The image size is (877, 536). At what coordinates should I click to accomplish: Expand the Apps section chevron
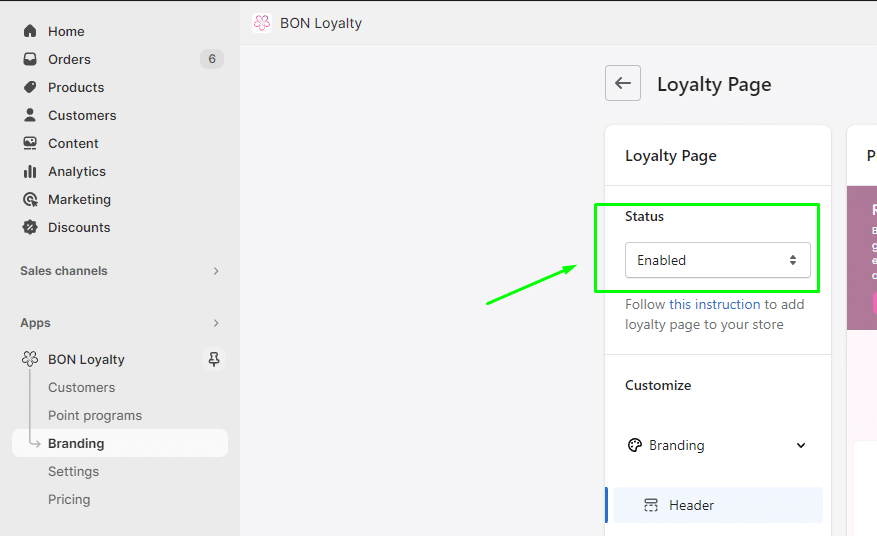click(216, 323)
